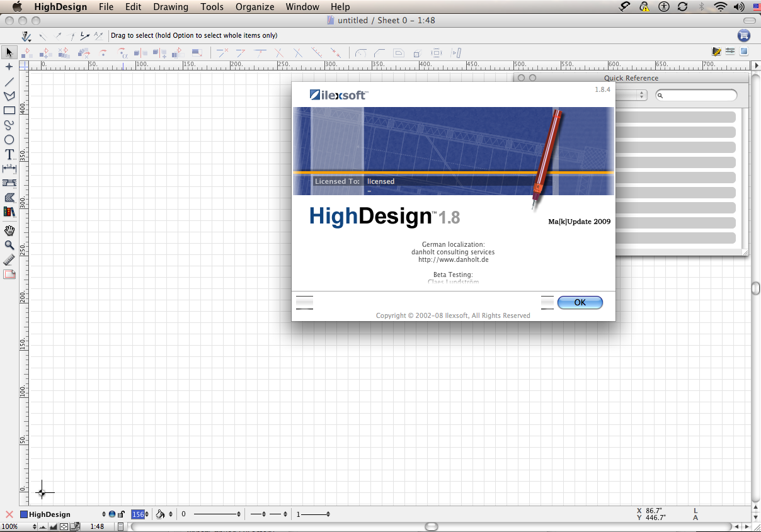
Task: Click the blue HighDesign layer color swatch
Action: click(24, 514)
